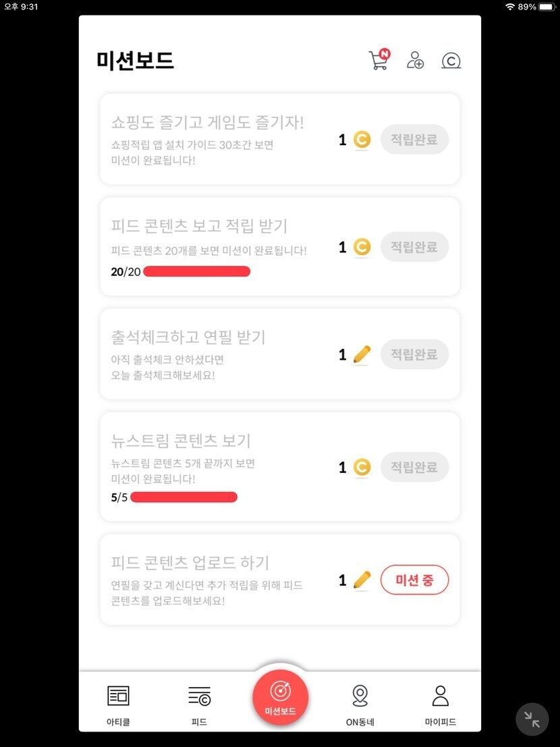Go to the ON동네 tab

[x=360, y=704]
